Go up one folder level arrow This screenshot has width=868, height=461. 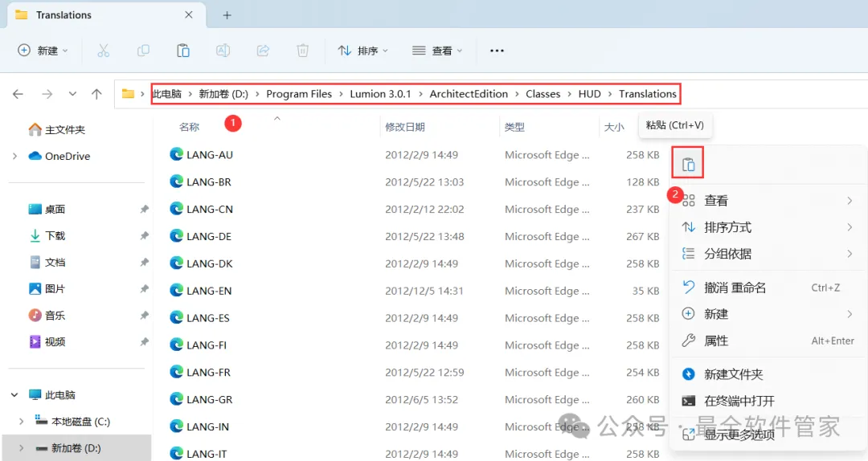[97, 94]
